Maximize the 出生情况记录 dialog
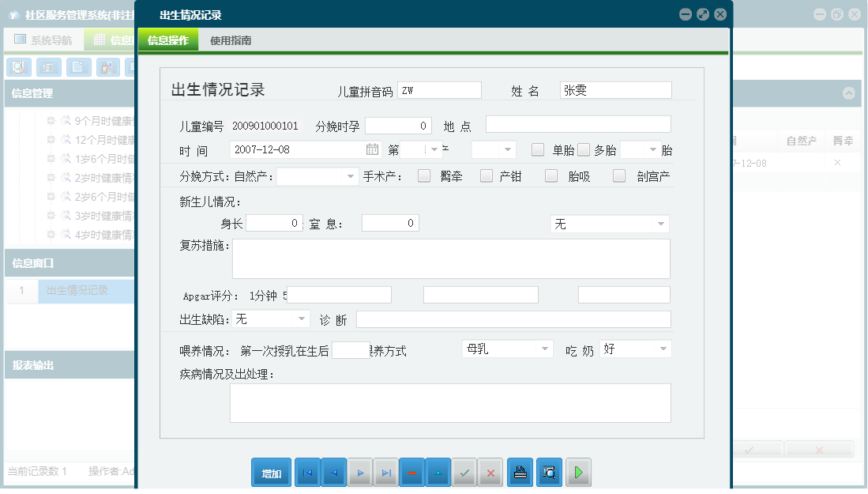Image resolution: width=868 pixels, height=494 pixels. [x=703, y=15]
